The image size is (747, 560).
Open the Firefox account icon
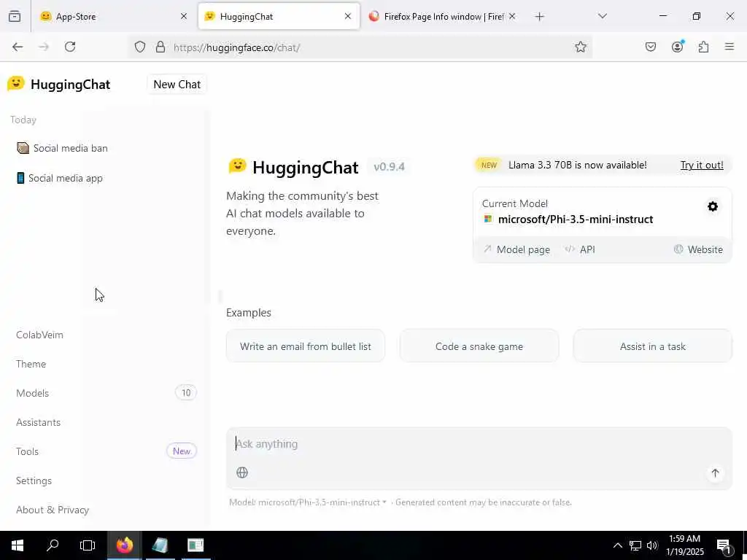click(678, 47)
